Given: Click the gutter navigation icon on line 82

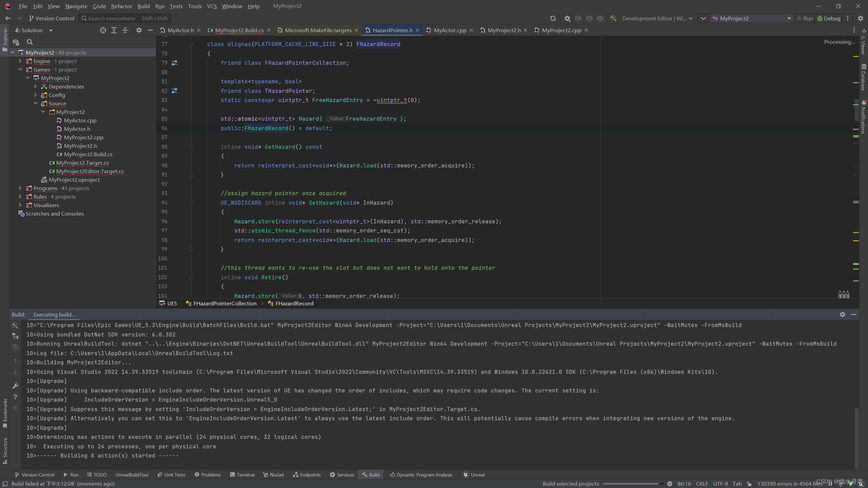Looking at the screenshot, I should point(174,91).
